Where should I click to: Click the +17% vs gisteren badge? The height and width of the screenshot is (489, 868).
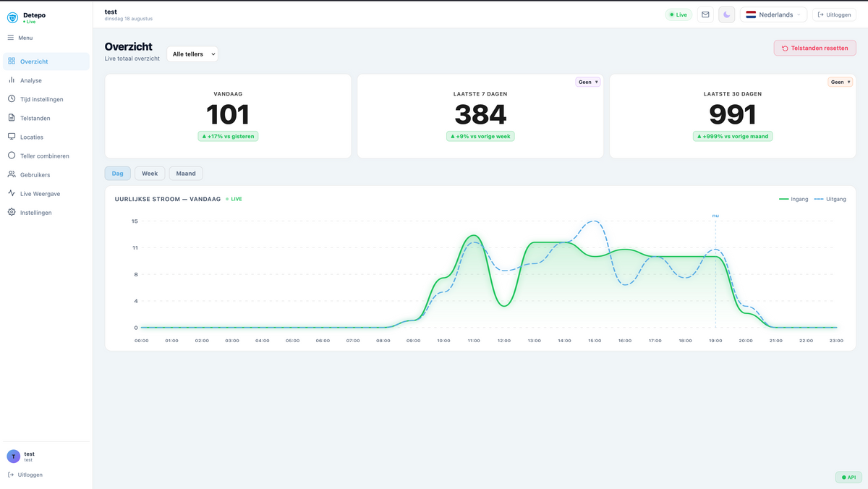coord(228,136)
